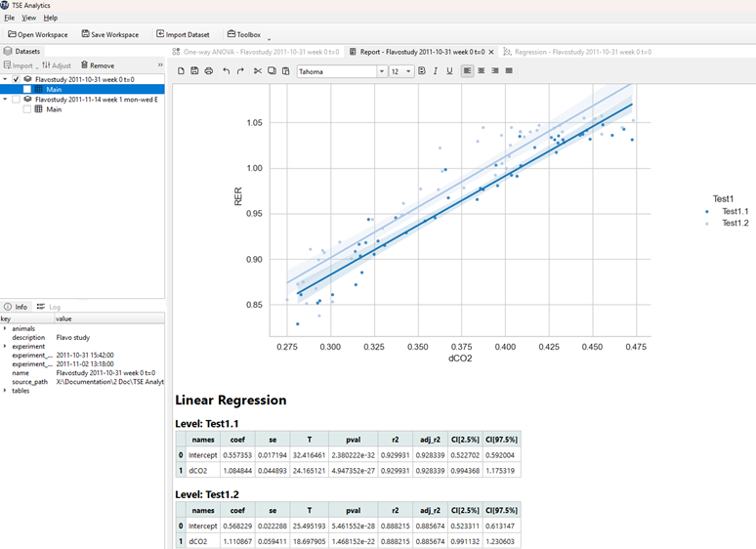Click the New document icon in report toolbar
This screenshot has width=756, height=549.
tap(181, 71)
